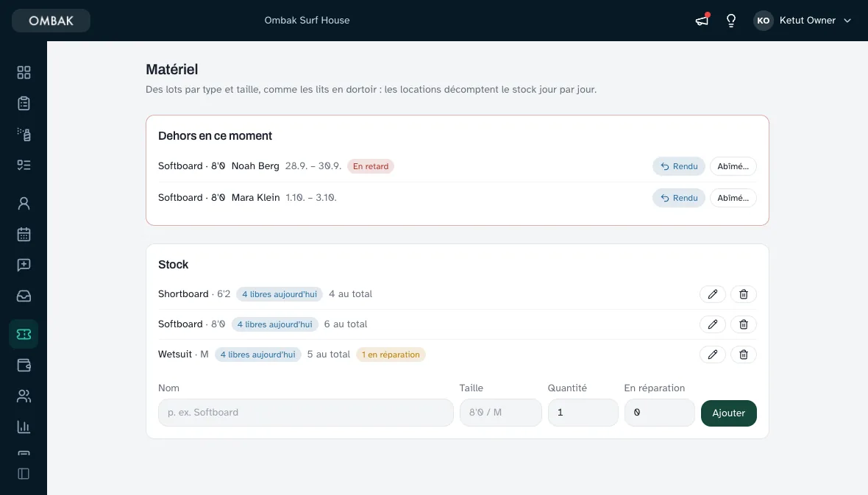
Task: Click the "6 au total" text
Action: (346, 324)
